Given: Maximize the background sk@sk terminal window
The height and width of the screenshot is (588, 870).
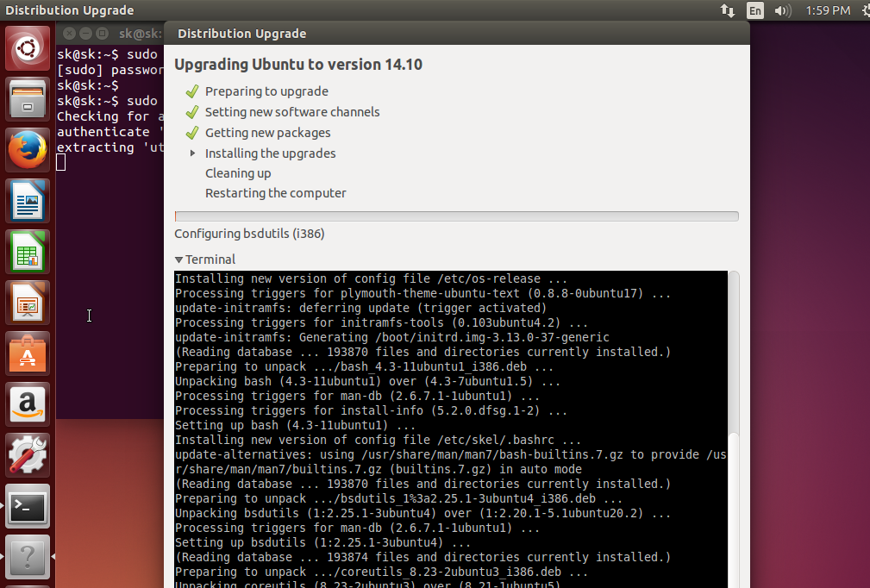Looking at the screenshot, I should 102,34.
